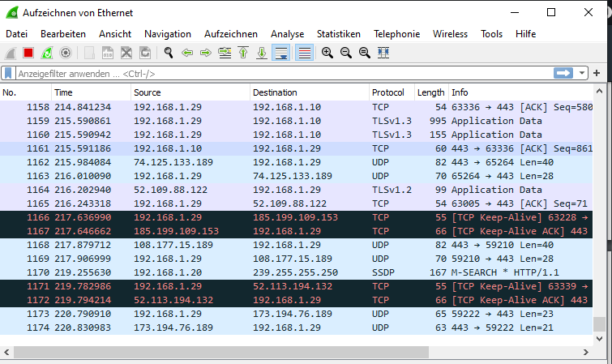Select packet 1161 from 192.168.1.10

pyautogui.click(x=296, y=148)
